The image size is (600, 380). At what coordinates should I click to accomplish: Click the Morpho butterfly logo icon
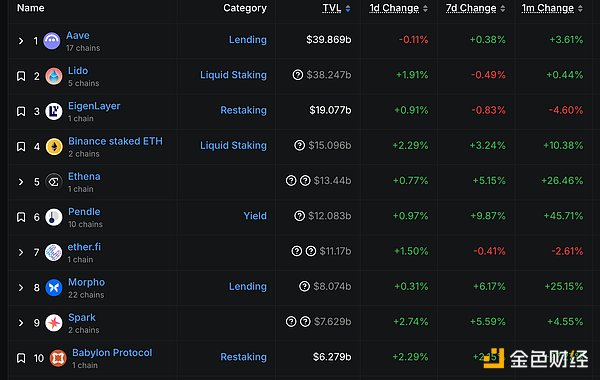[x=54, y=287]
